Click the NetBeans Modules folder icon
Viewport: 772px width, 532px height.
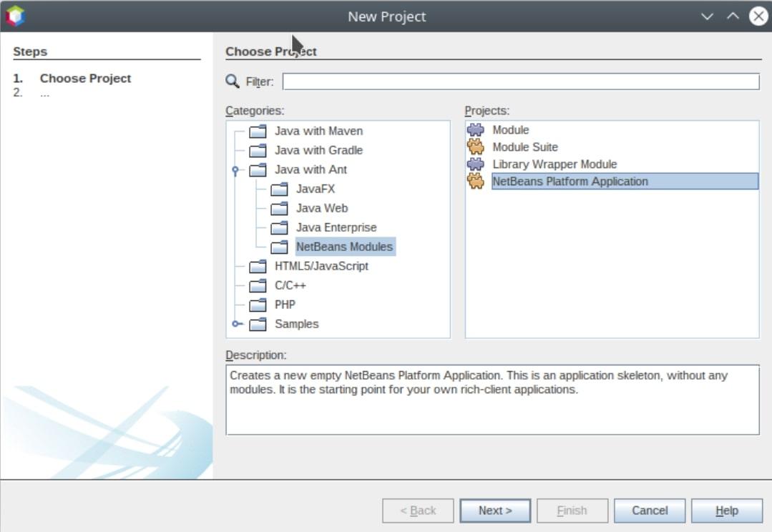coord(279,247)
